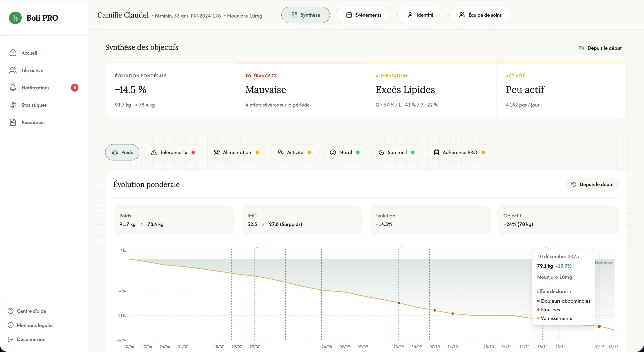This screenshot has height=352, width=644.
Task: Switch to the Événements tab
Action: point(363,15)
